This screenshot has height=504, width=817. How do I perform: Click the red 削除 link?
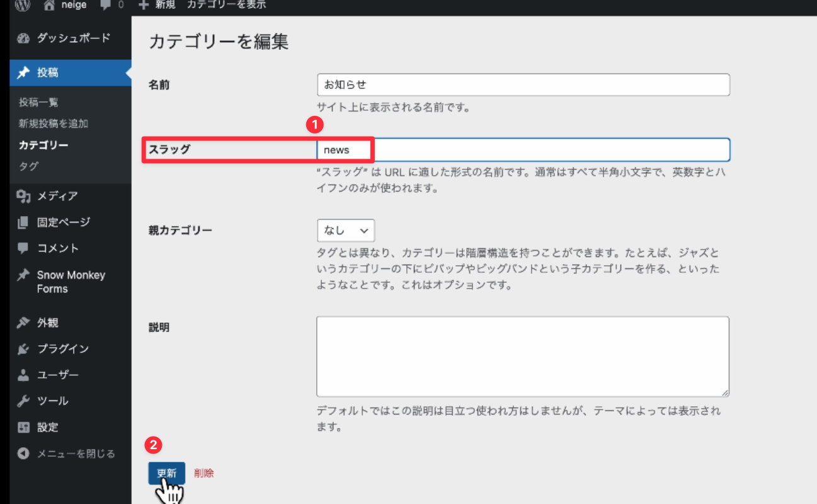coord(204,473)
